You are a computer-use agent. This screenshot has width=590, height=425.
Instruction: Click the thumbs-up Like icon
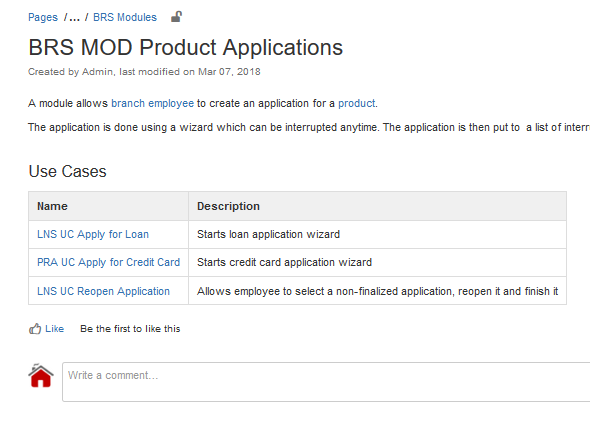35,329
